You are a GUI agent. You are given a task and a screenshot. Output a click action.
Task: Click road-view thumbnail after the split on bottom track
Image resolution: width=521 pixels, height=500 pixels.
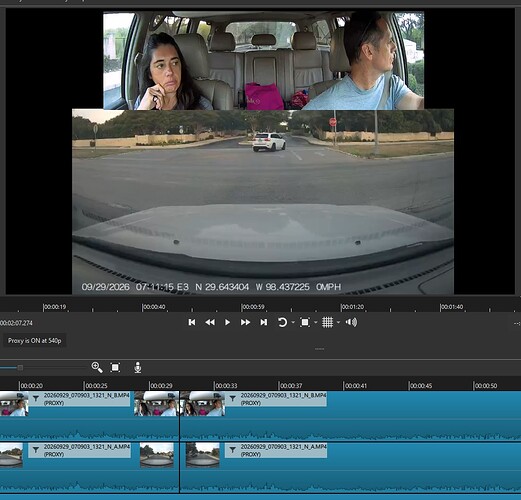[203, 455]
